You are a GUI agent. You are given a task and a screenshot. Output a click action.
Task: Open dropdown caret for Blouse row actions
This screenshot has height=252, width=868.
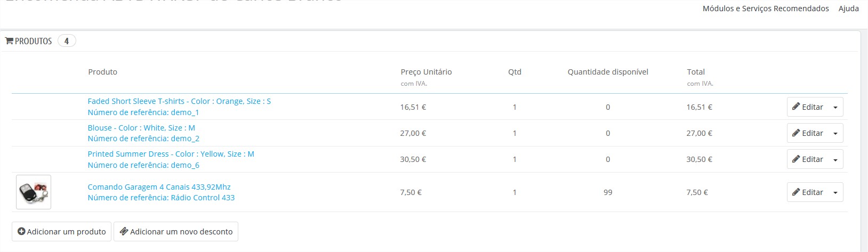tap(835, 133)
